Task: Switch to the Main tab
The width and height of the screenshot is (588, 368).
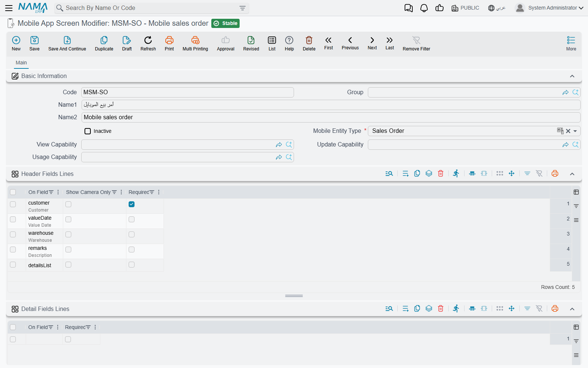Action: pyautogui.click(x=21, y=63)
